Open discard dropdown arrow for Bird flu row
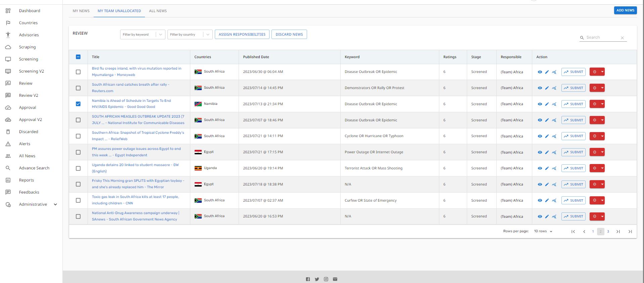 pos(602,72)
